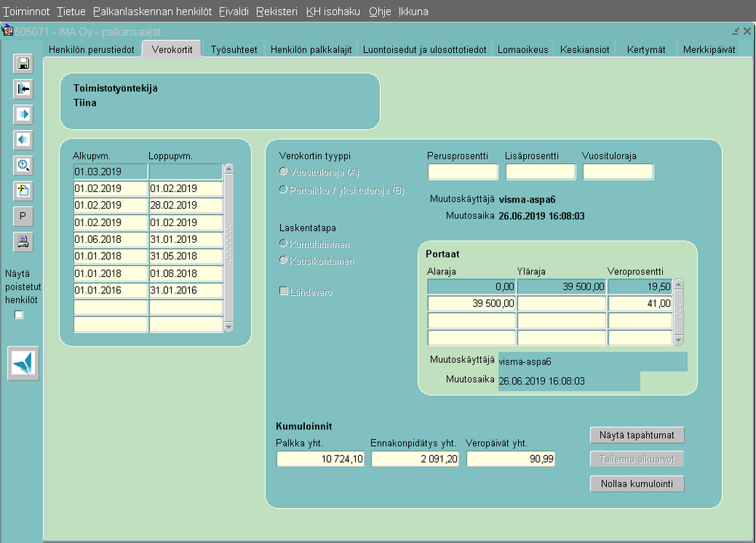Select the Loppupvm. cell 31.05.2018
The width and height of the screenshot is (756, 543).
pos(185,256)
